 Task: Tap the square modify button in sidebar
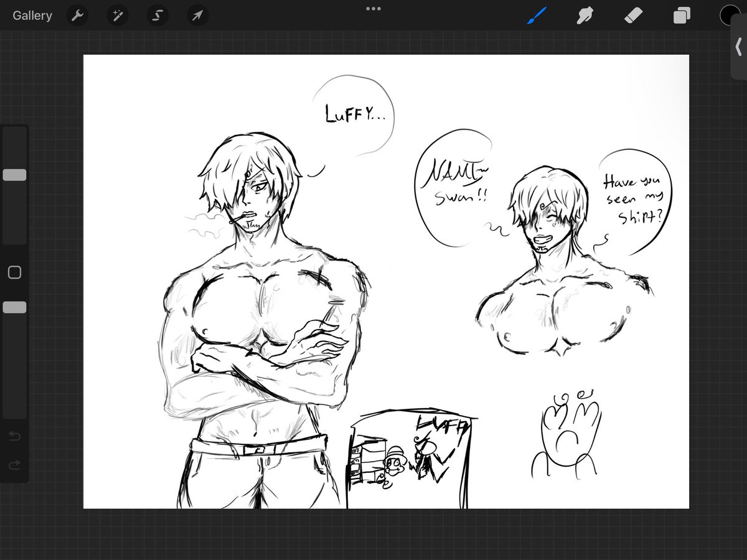coord(14,273)
